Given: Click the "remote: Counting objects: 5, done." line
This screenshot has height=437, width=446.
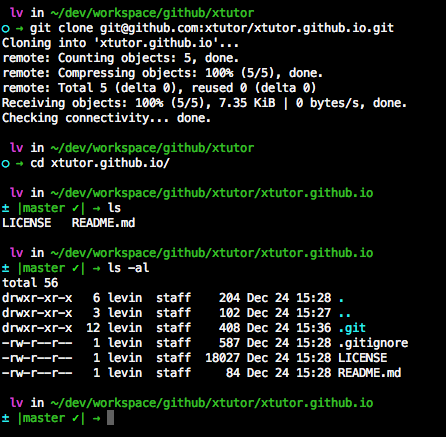Looking at the screenshot, I should [121, 58].
